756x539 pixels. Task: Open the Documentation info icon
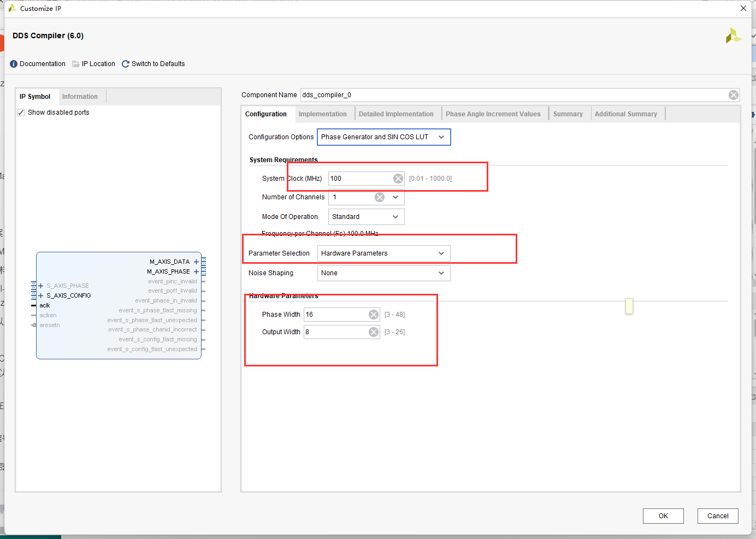pyautogui.click(x=14, y=64)
